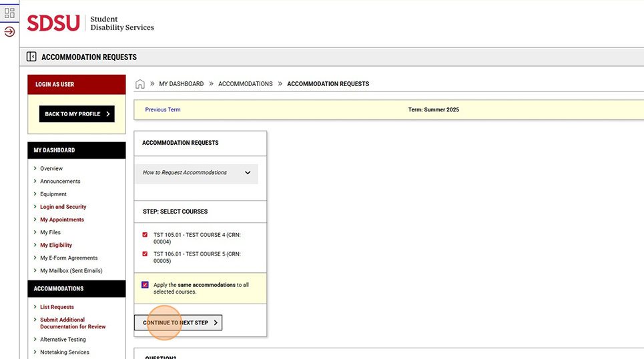Click MY DASHBOARD sidebar header

(76, 150)
